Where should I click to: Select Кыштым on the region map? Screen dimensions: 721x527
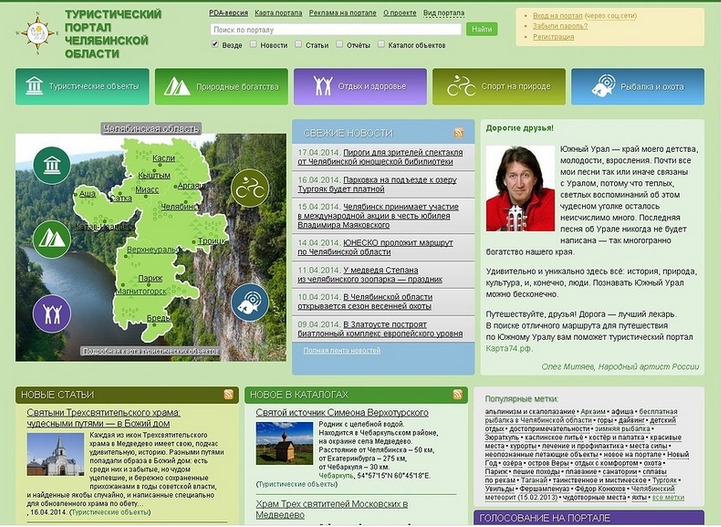coord(154,175)
